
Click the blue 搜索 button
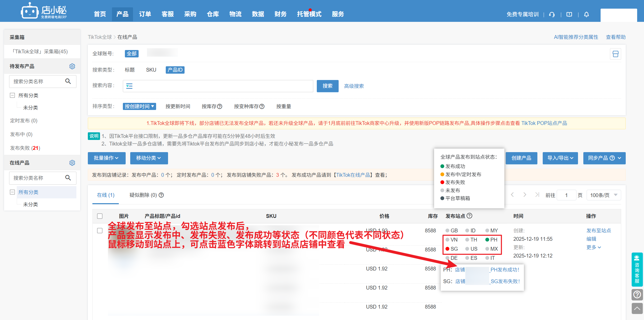pyautogui.click(x=327, y=86)
